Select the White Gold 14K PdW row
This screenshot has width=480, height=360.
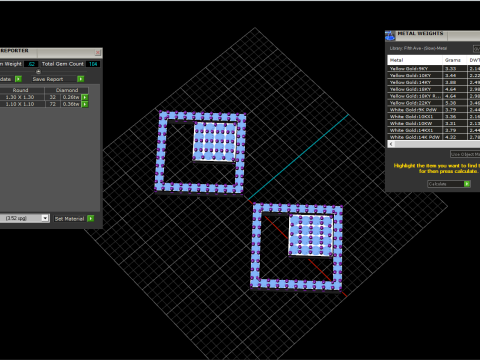coord(434,137)
